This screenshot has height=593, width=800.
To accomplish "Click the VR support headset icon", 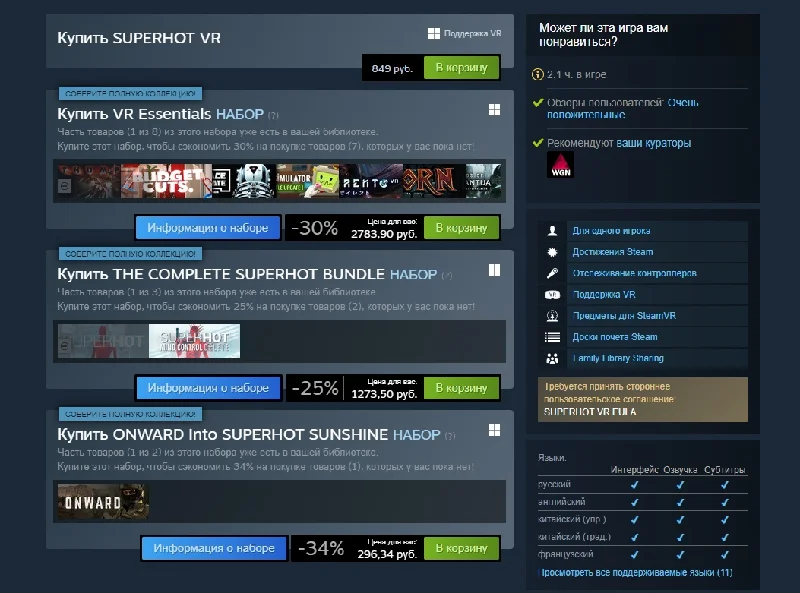I will pos(552,294).
